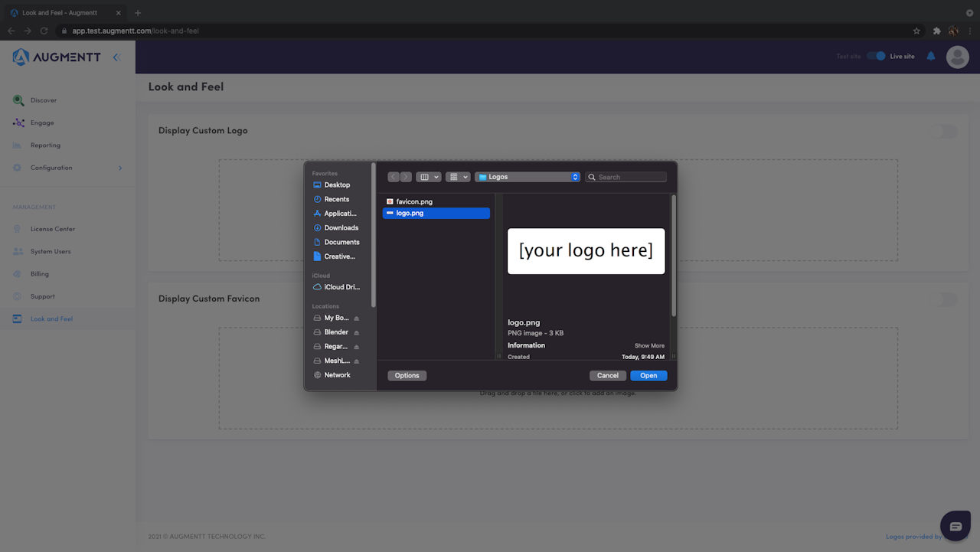
Task: Go to License Center in the sidebar
Action: 53,229
